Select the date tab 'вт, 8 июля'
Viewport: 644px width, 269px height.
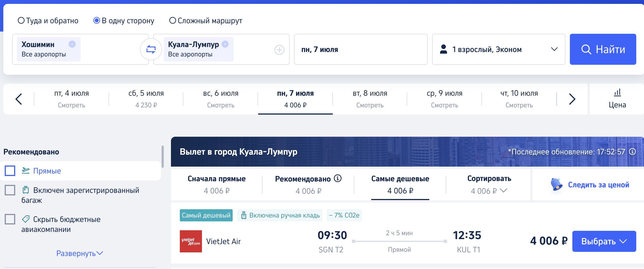370,99
